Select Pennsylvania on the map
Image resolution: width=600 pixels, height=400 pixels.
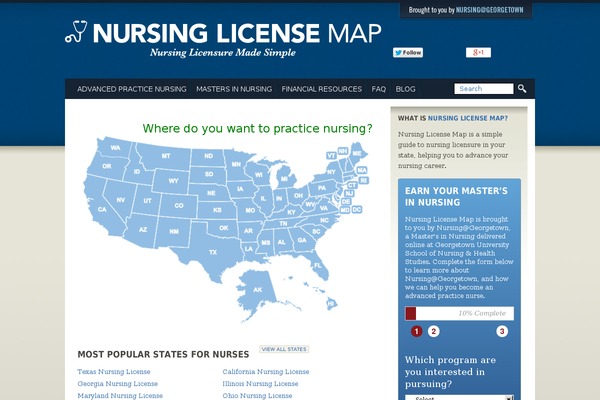[322, 188]
